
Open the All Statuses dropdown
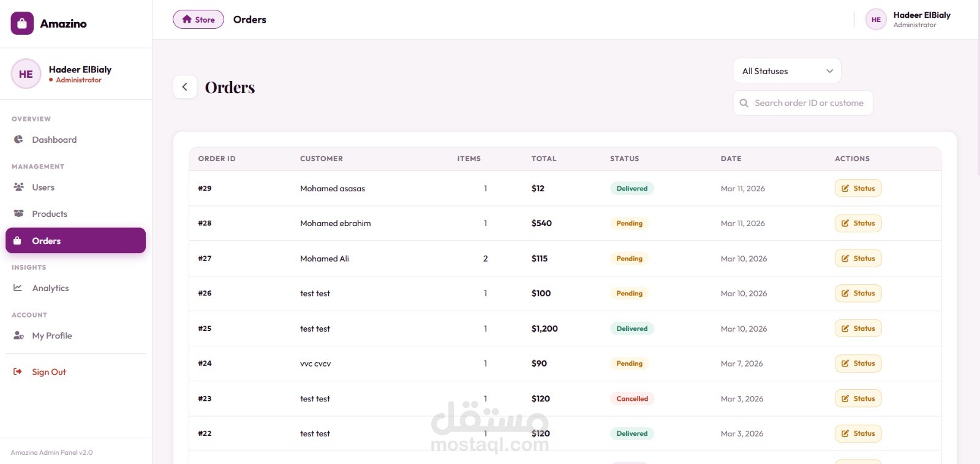point(786,71)
